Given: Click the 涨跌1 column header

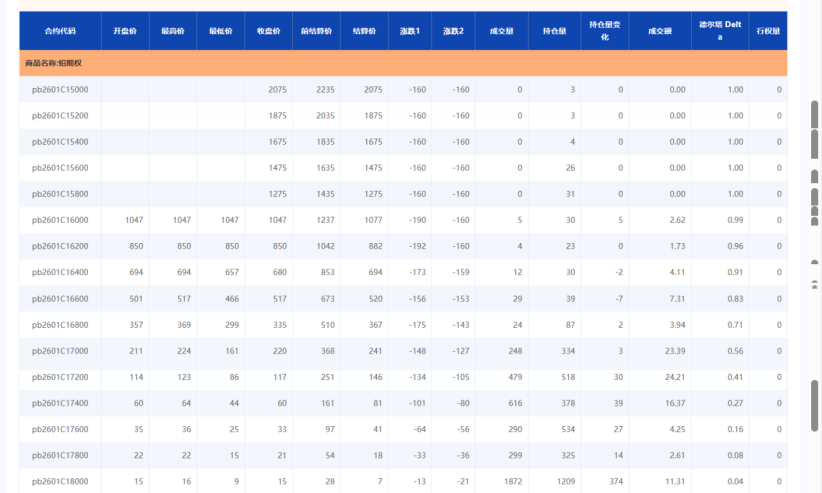Looking at the screenshot, I should pyautogui.click(x=410, y=31).
